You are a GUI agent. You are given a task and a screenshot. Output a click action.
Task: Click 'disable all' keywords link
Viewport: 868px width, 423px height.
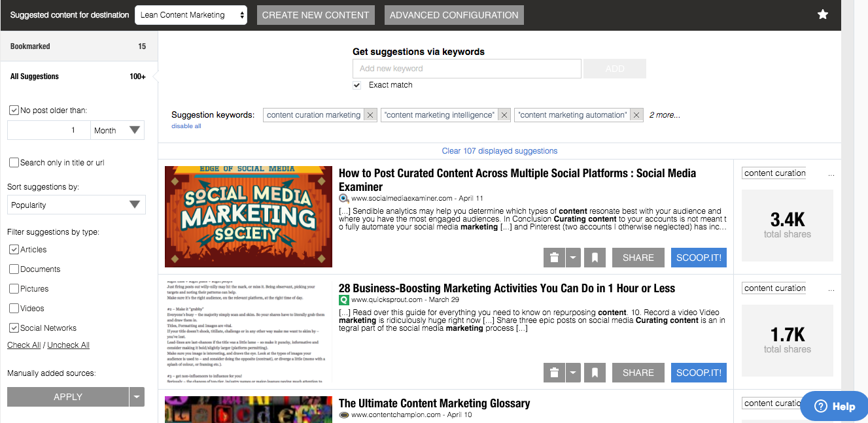click(x=186, y=126)
